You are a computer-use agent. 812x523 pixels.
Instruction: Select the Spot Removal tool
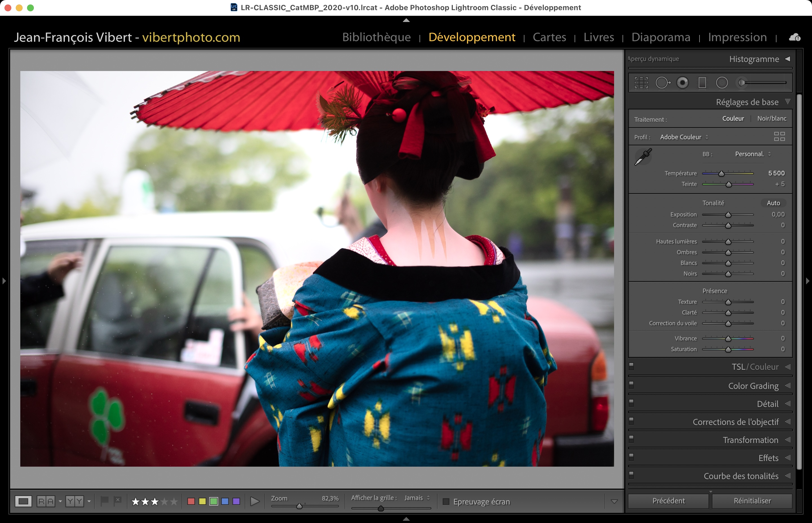[x=662, y=83]
